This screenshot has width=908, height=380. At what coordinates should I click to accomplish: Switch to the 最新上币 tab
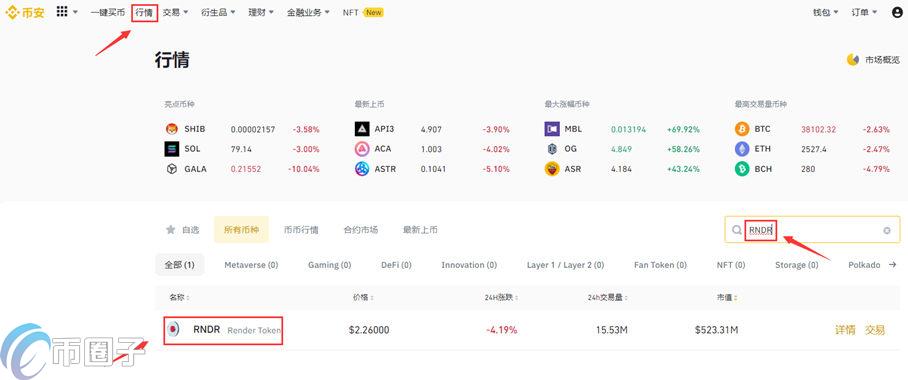click(420, 230)
